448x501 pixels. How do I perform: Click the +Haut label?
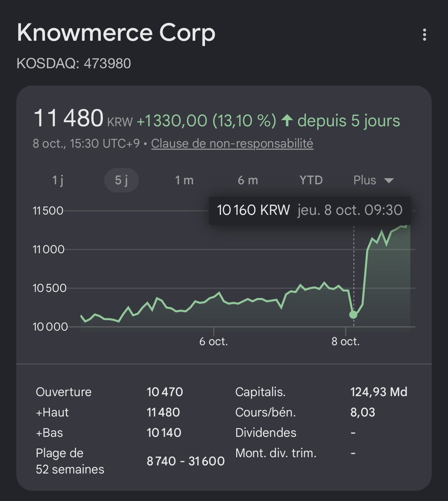pyautogui.click(x=52, y=412)
